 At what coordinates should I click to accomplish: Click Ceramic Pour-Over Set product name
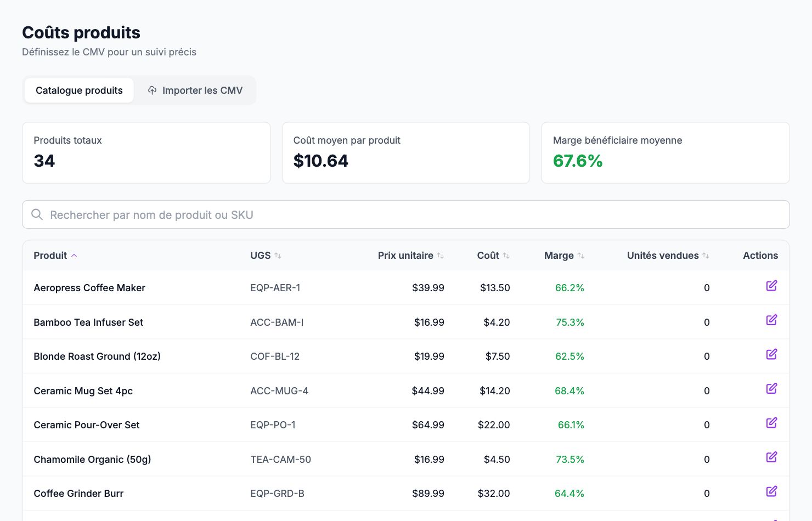tap(87, 425)
